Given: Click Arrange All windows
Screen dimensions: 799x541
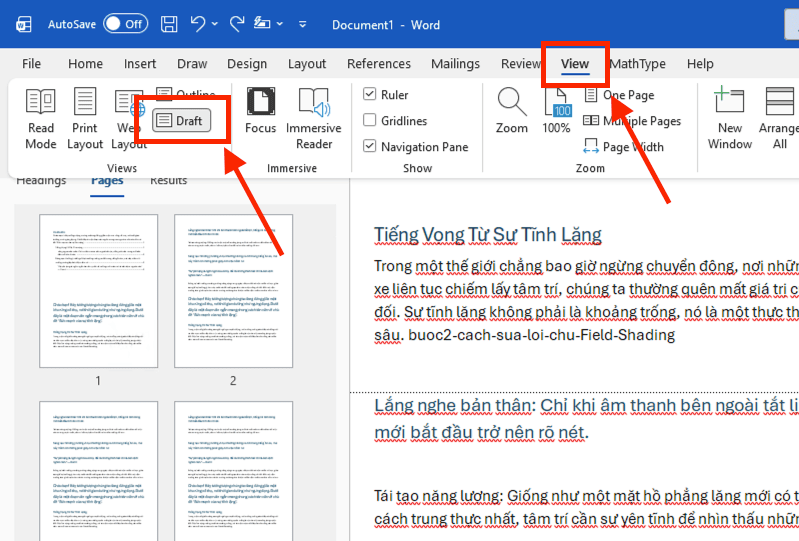Looking at the screenshot, I should 779,118.
